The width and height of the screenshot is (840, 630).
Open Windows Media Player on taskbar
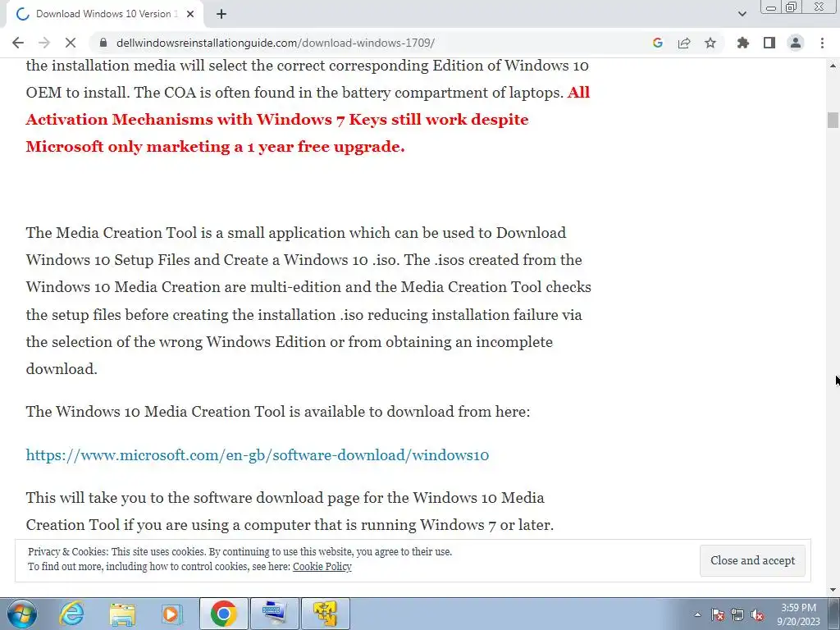(x=171, y=614)
